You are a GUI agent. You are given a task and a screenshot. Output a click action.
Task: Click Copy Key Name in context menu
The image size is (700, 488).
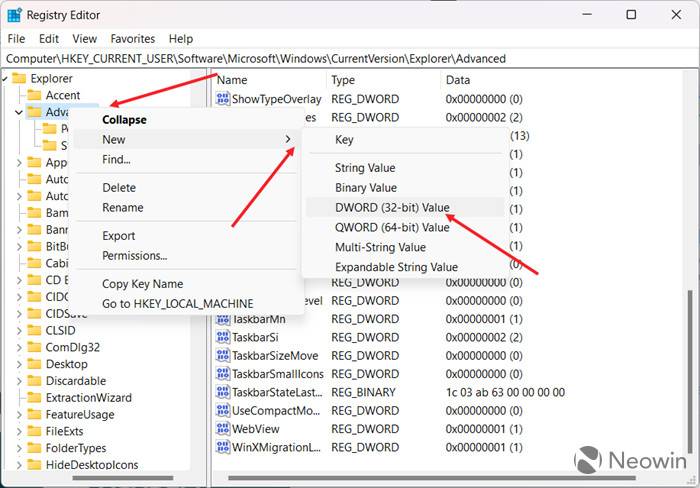(142, 284)
